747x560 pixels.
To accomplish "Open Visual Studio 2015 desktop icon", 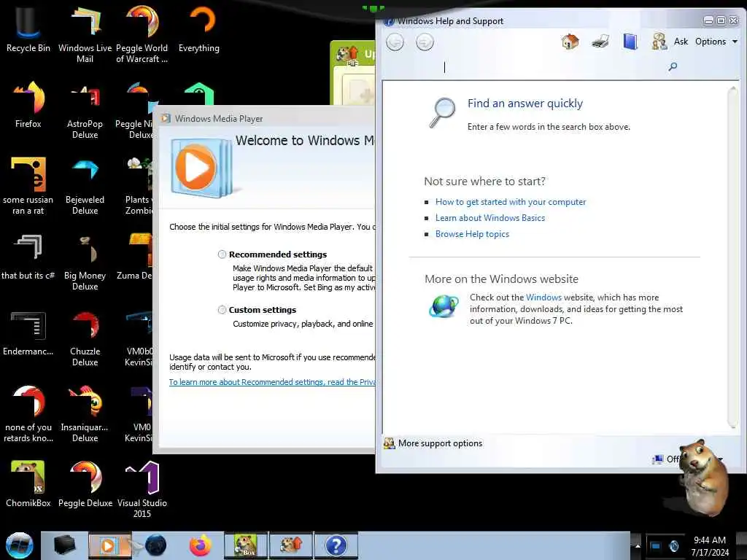I will pos(142,489).
